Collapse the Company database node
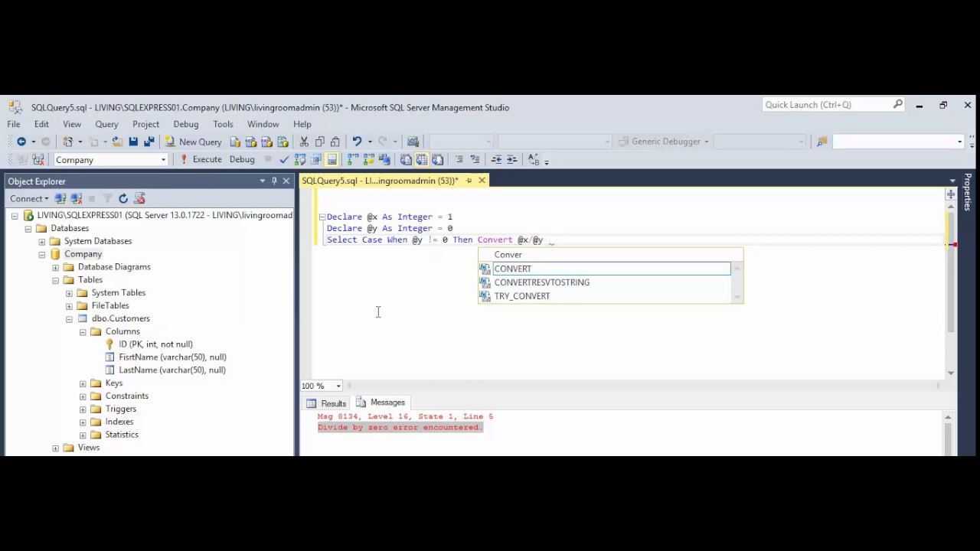980x551 pixels. pyautogui.click(x=42, y=254)
